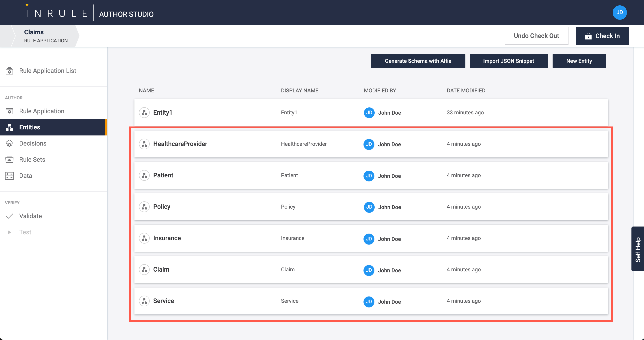Click Import JSON Snippet button
This screenshot has width=644, height=340.
point(508,61)
